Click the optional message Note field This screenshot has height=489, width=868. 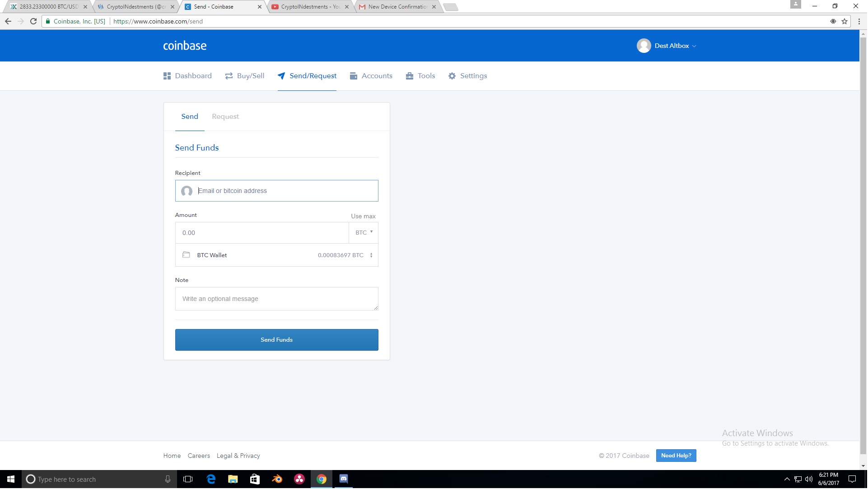pos(277,299)
